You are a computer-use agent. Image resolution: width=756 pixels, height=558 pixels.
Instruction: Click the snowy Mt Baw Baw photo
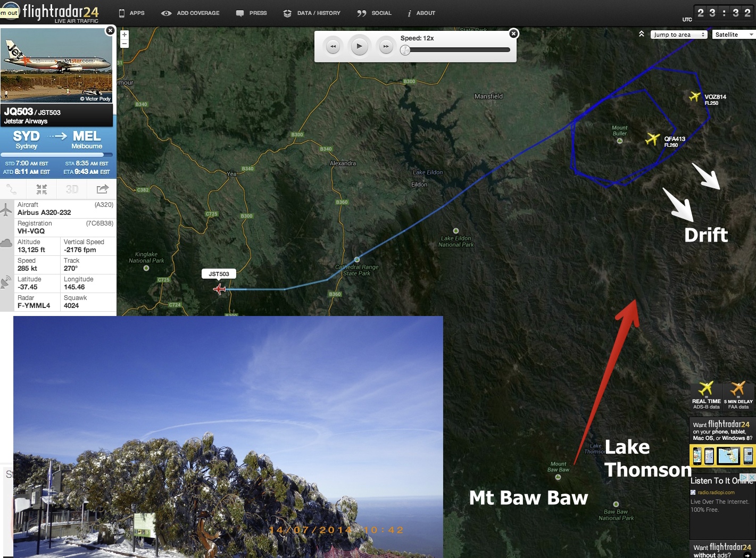tap(228, 437)
